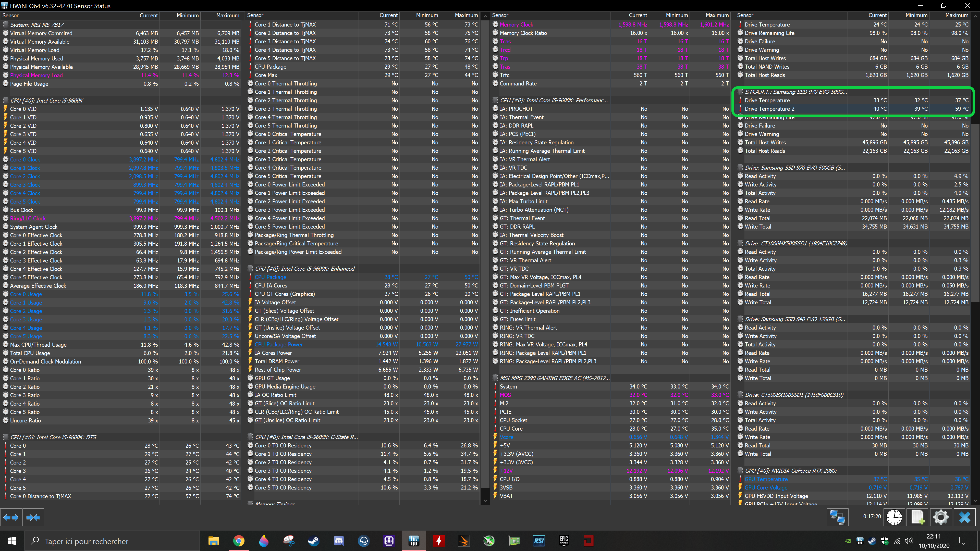Open the Steam taskbar icon
Screen dimensions: 980x551
pyautogui.click(x=313, y=541)
